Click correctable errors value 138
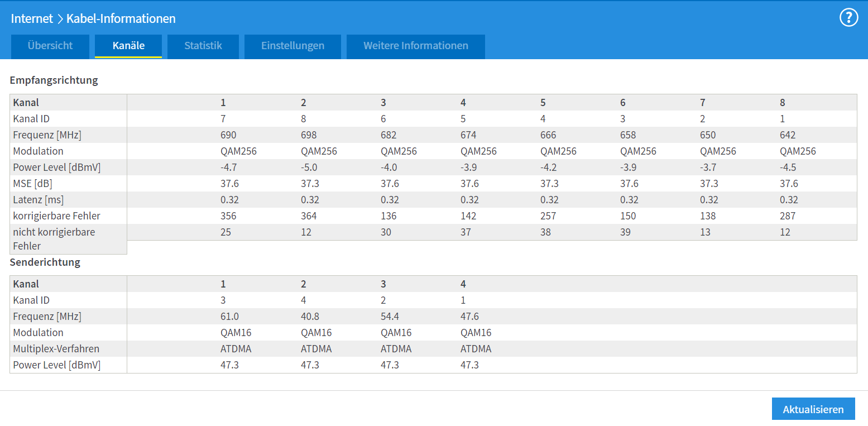The image size is (868, 426). point(708,216)
